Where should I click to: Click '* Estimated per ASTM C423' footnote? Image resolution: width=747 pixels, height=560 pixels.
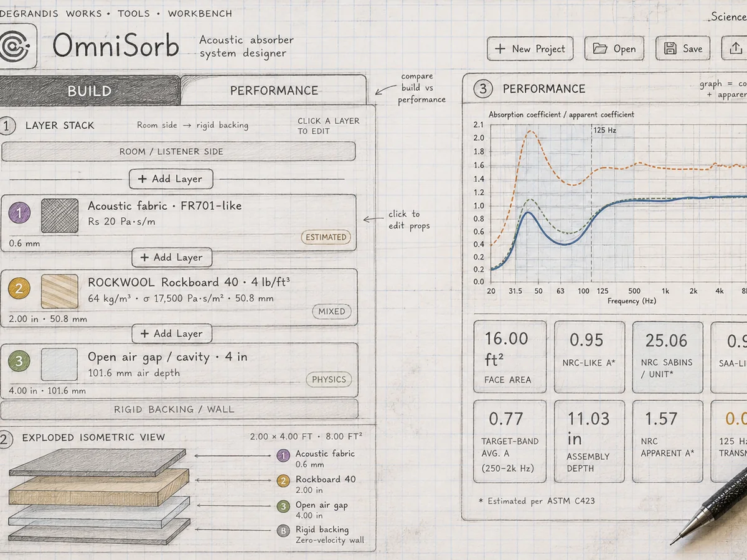(x=537, y=501)
